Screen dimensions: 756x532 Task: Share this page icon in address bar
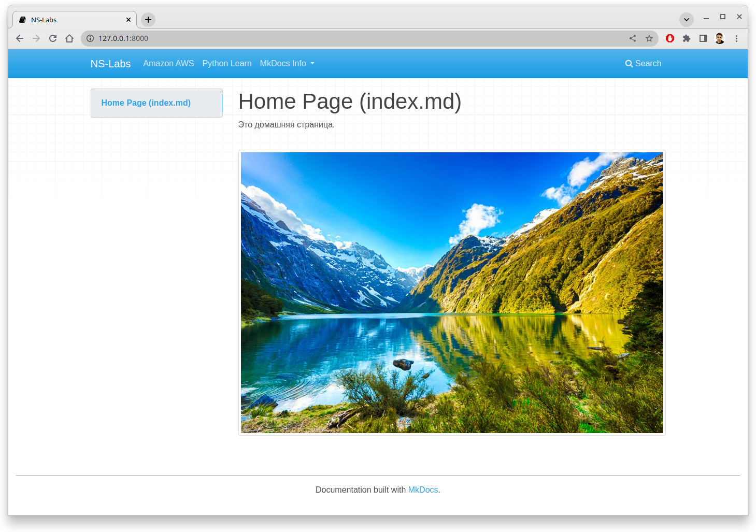pyautogui.click(x=633, y=38)
